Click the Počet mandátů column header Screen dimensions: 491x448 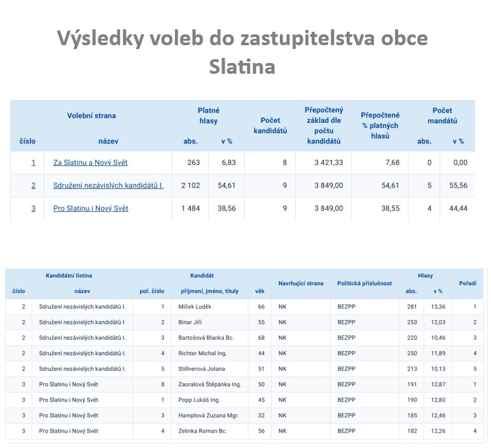(x=442, y=116)
